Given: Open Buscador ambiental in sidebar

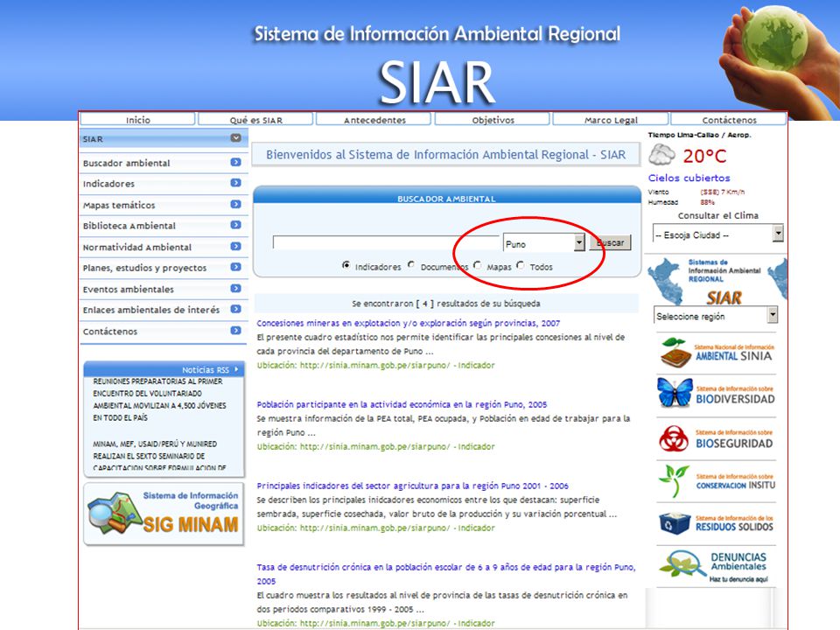Looking at the screenshot, I should (x=126, y=163).
